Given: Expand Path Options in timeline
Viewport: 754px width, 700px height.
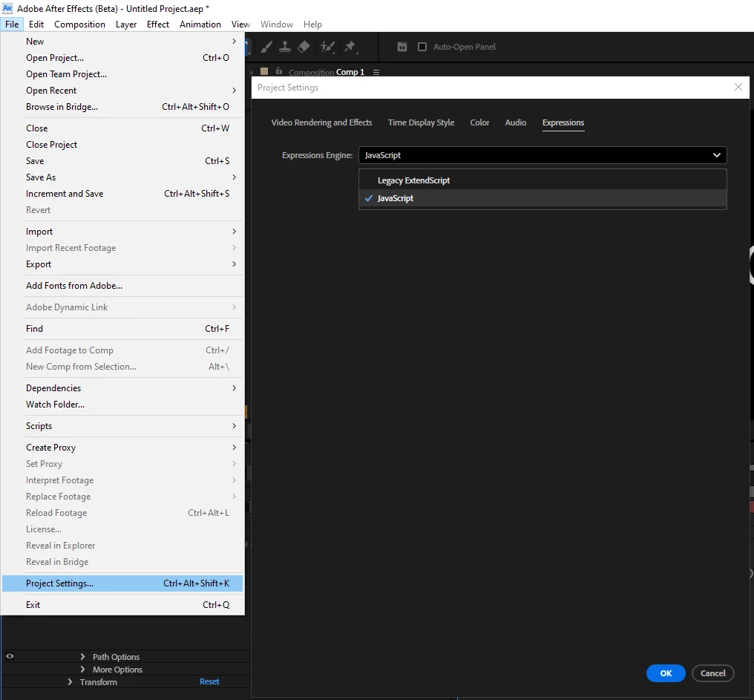Looking at the screenshot, I should (x=82, y=656).
